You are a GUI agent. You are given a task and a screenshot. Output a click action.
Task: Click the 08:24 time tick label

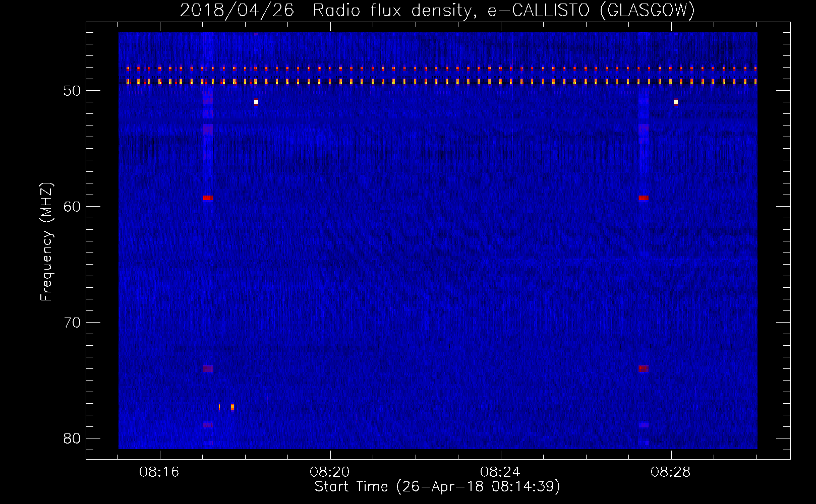(500, 472)
